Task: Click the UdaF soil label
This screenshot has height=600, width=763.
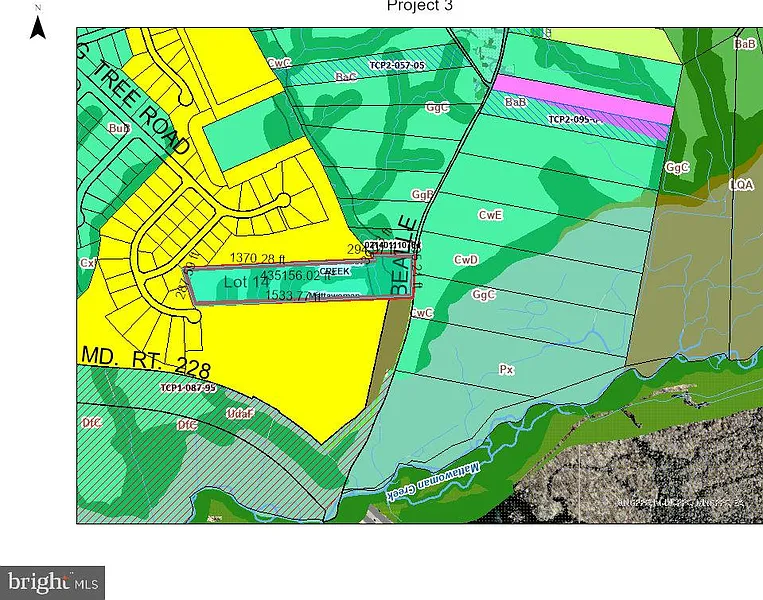Action: (242, 413)
